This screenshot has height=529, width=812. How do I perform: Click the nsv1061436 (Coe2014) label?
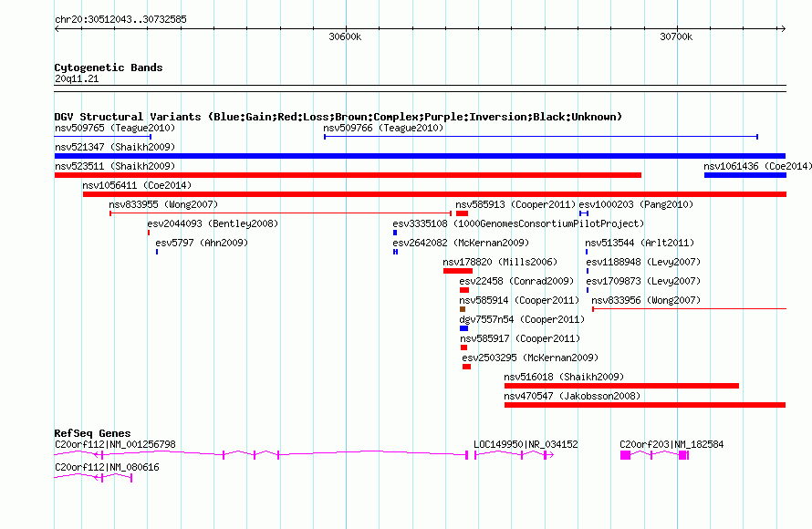(x=757, y=166)
